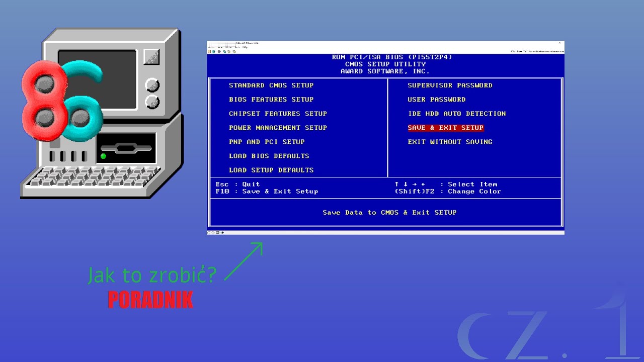Click the 'F10 : Save & Exit Setup' hint
The width and height of the screenshot is (644, 362).
267,192
